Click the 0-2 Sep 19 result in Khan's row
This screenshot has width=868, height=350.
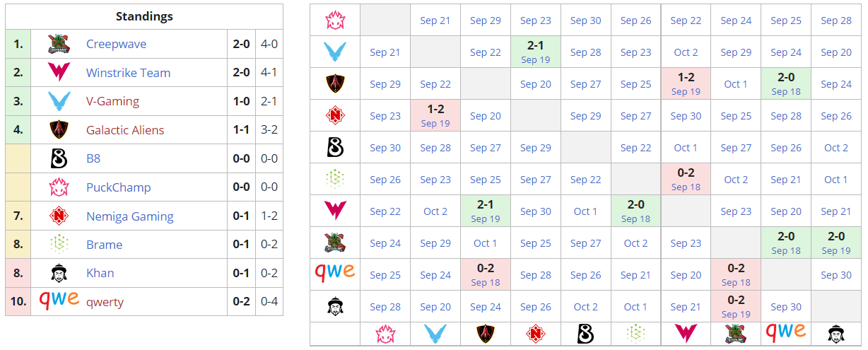point(736,306)
